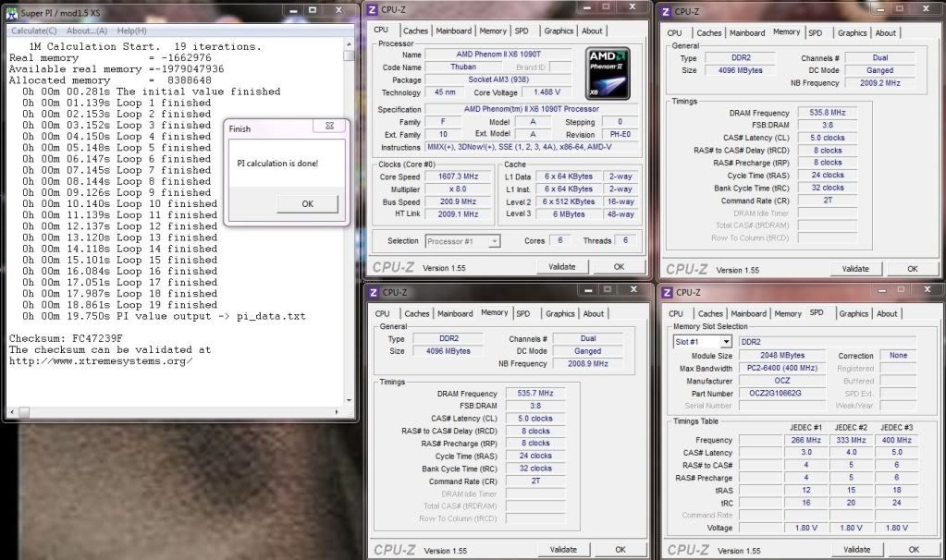The height and width of the screenshot is (560, 946).
Task: Click the CPU-Z icon in the SPD-tab window title bar
Action: 667,292
